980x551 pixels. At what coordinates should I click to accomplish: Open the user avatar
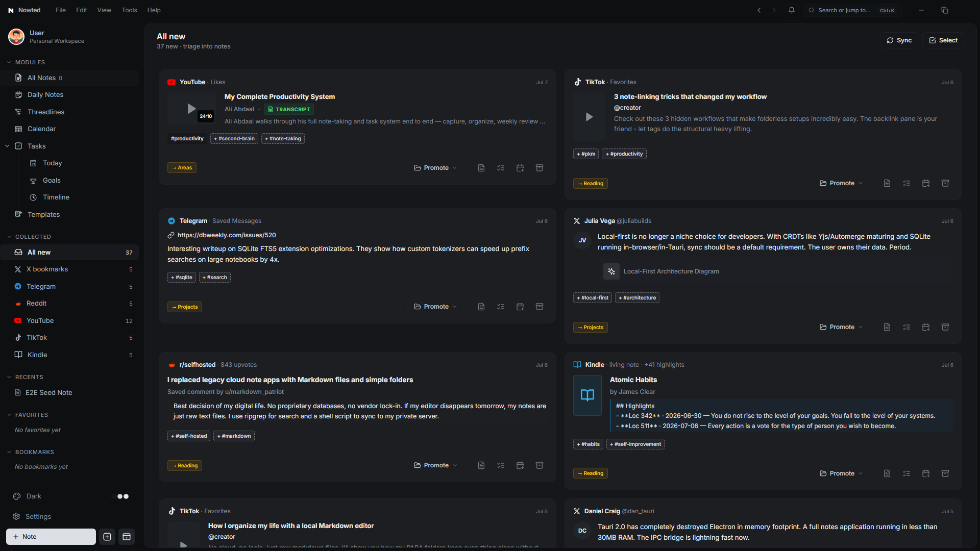[x=16, y=37]
